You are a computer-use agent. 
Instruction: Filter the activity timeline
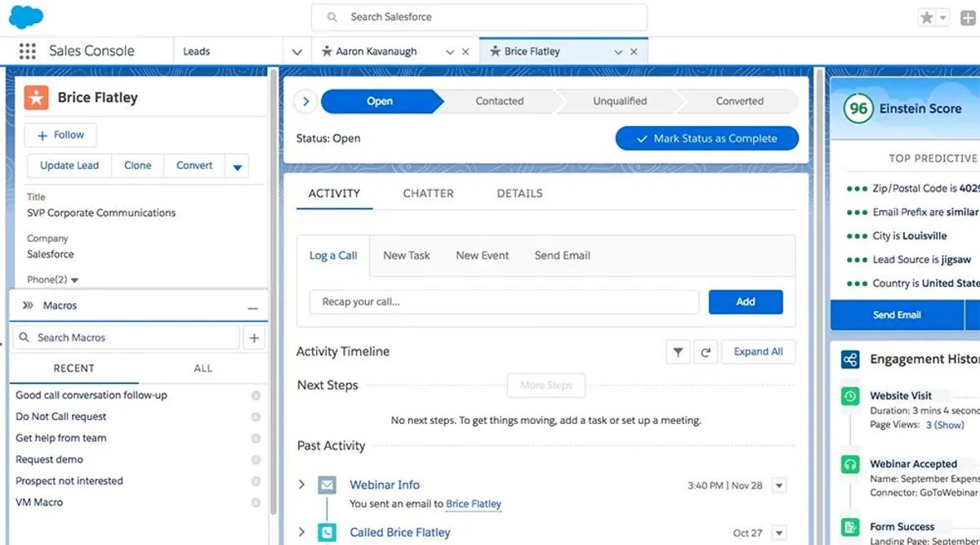(x=678, y=352)
